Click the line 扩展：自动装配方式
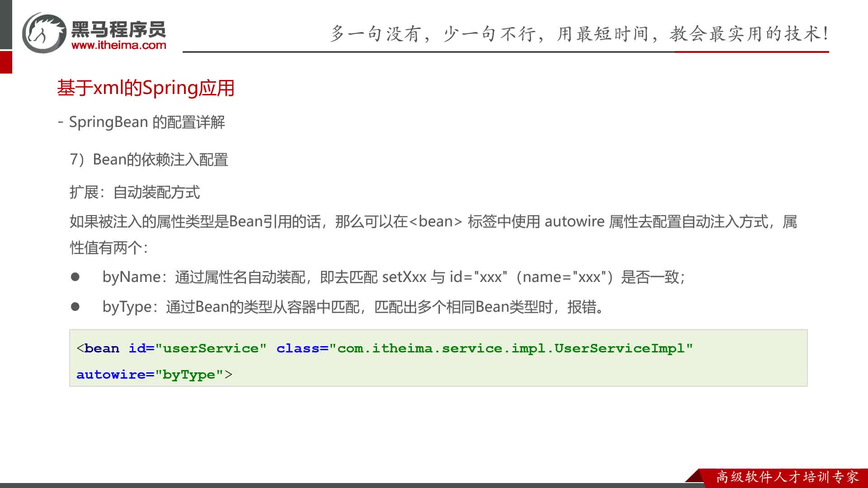This screenshot has height=488, width=868. tap(135, 192)
